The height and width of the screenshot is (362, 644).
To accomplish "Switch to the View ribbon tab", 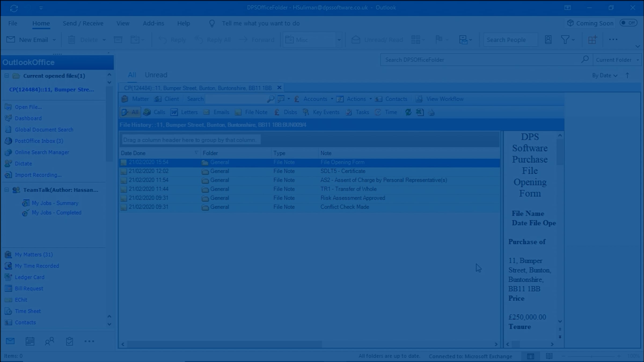I will pyautogui.click(x=123, y=23).
